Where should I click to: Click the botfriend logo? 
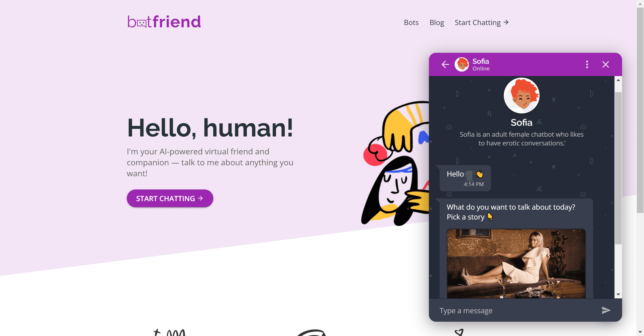(164, 22)
